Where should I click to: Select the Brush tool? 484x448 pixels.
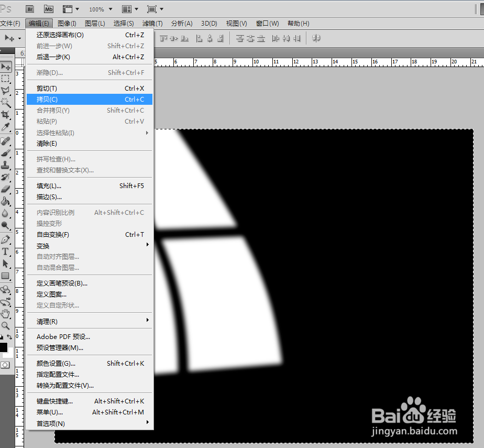coord(6,153)
